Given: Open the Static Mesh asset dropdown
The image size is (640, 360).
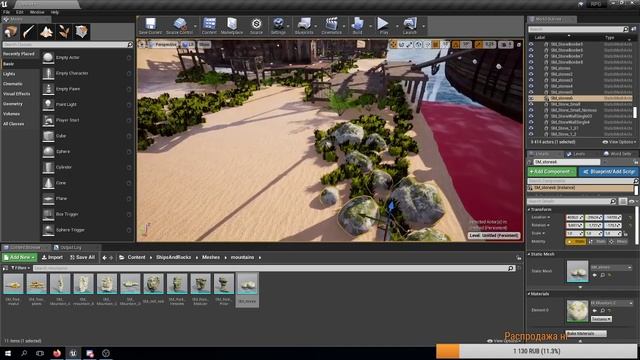Looking at the screenshot, I should (611, 267).
